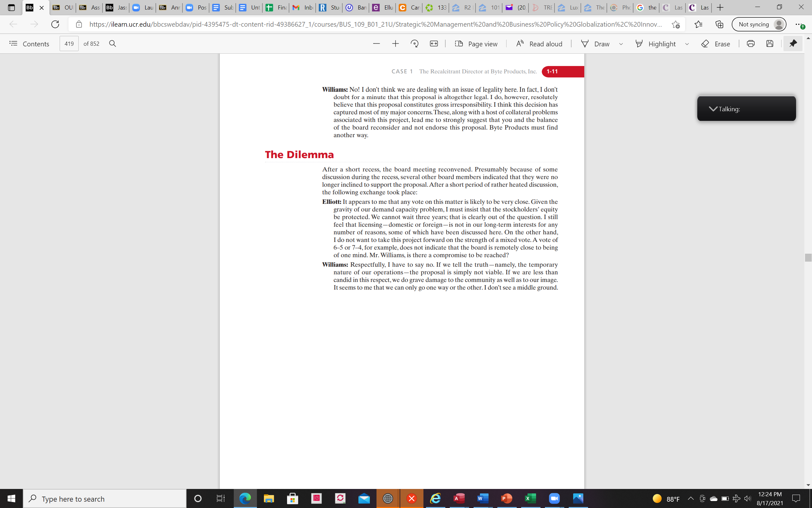
Task: Select the Erase tool
Action: [716, 44]
